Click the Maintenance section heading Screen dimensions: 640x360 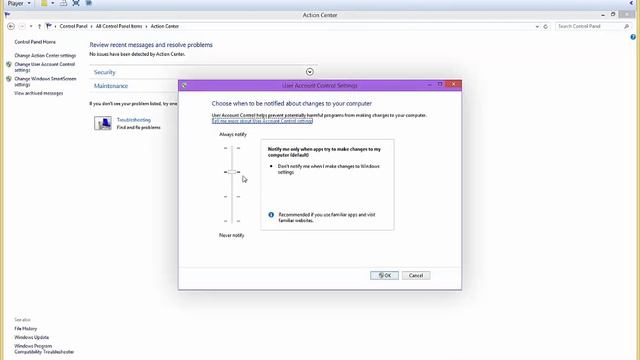pos(111,86)
